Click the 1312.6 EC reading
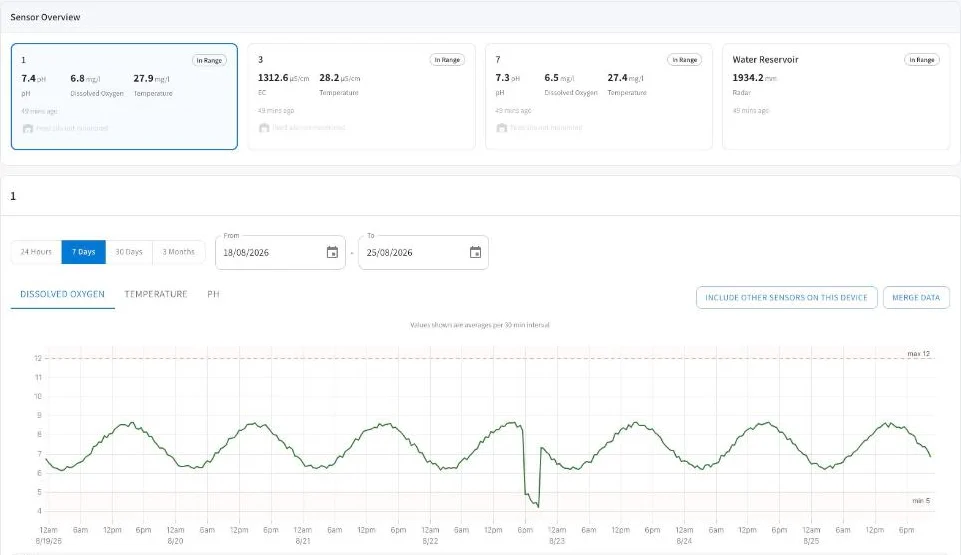Image resolution: width=961 pixels, height=555 pixels. (x=283, y=78)
